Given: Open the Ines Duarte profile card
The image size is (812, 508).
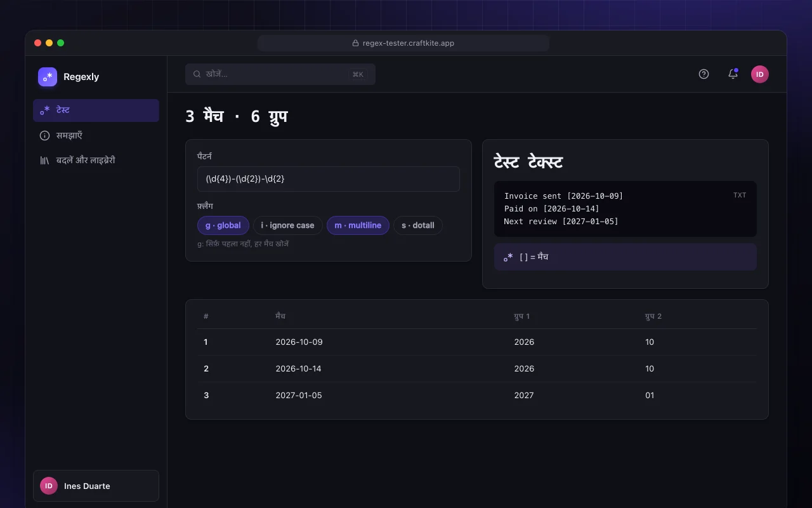Looking at the screenshot, I should pyautogui.click(x=96, y=486).
